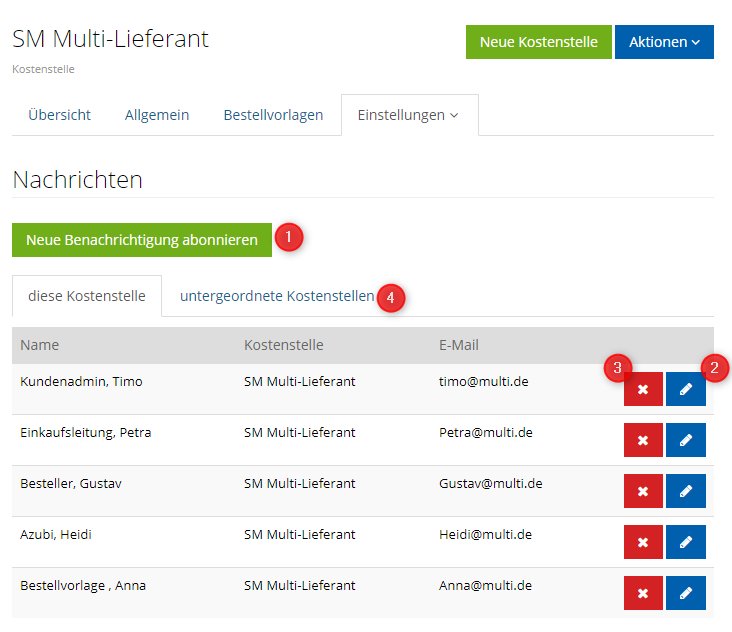The image size is (732, 632).
Task: Open edit for Besteller, Gustav
Action: (686, 491)
